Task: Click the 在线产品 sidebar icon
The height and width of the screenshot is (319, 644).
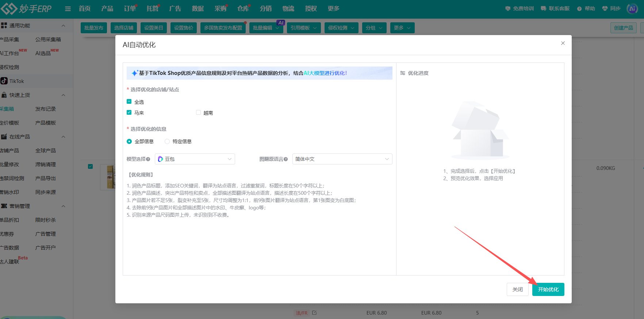Action: point(4,137)
